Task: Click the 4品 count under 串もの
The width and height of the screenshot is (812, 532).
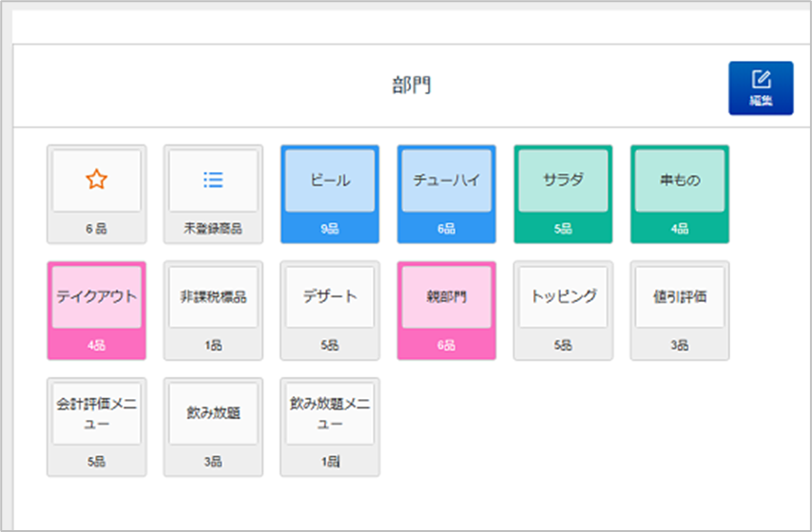Action: tap(680, 229)
